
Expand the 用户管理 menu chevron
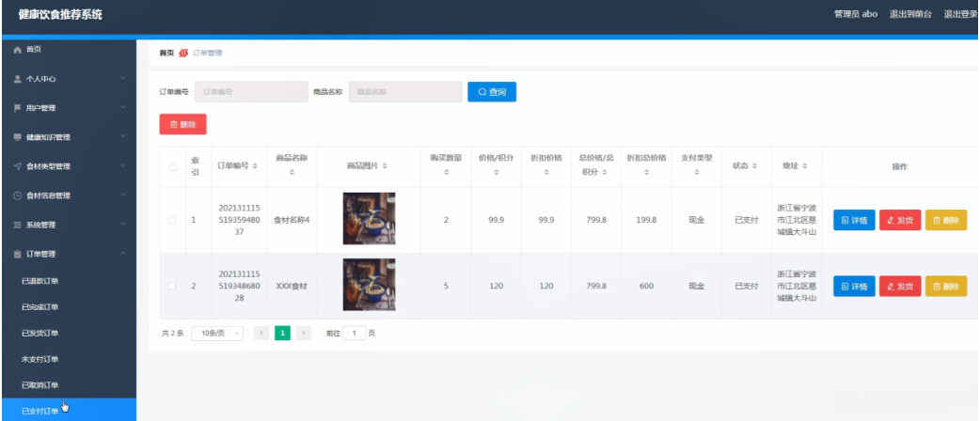click(123, 107)
